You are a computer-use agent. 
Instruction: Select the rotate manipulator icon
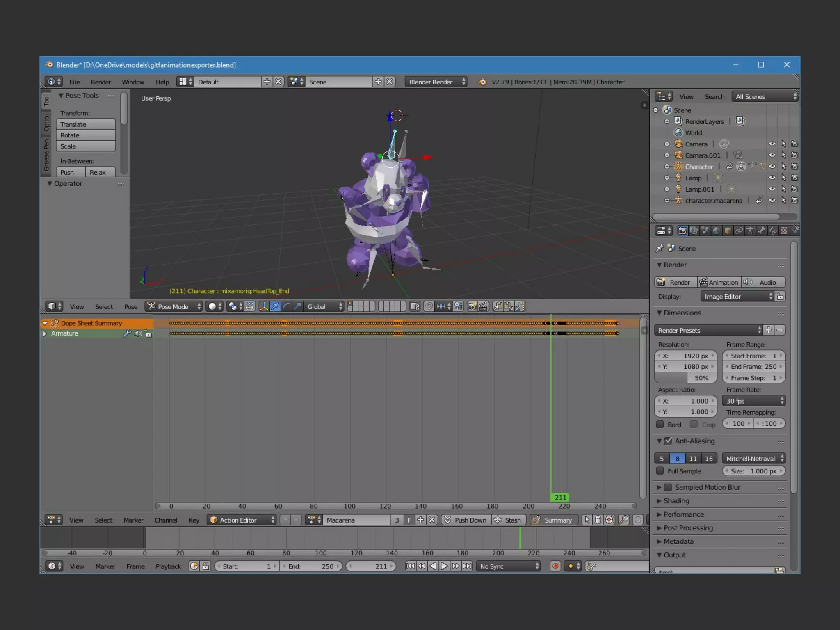(x=286, y=306)
